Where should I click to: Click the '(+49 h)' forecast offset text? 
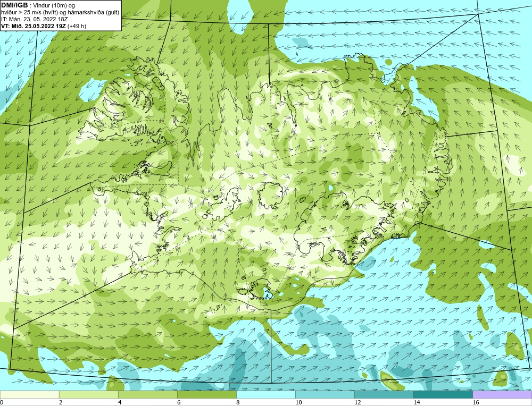(77, 26)
